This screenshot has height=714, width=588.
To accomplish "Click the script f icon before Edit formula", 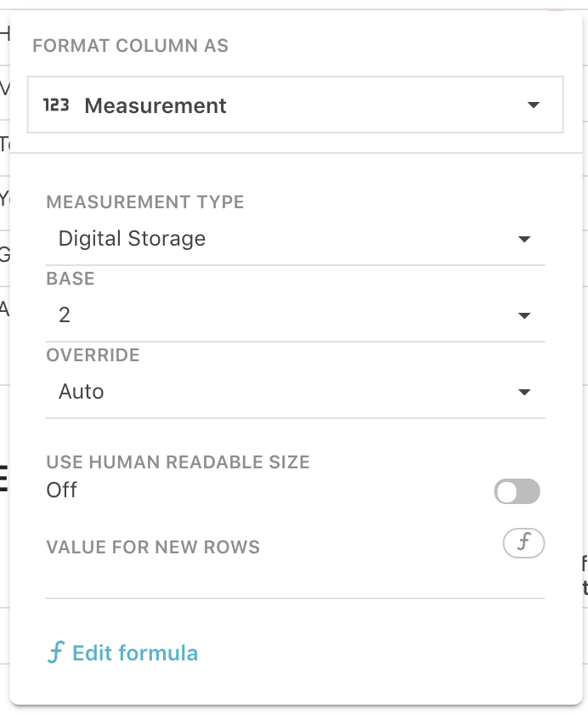I will pos(55,653).
